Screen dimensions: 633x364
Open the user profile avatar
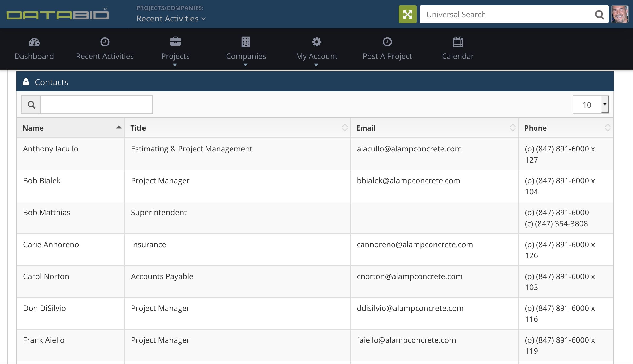coord(620,14)
